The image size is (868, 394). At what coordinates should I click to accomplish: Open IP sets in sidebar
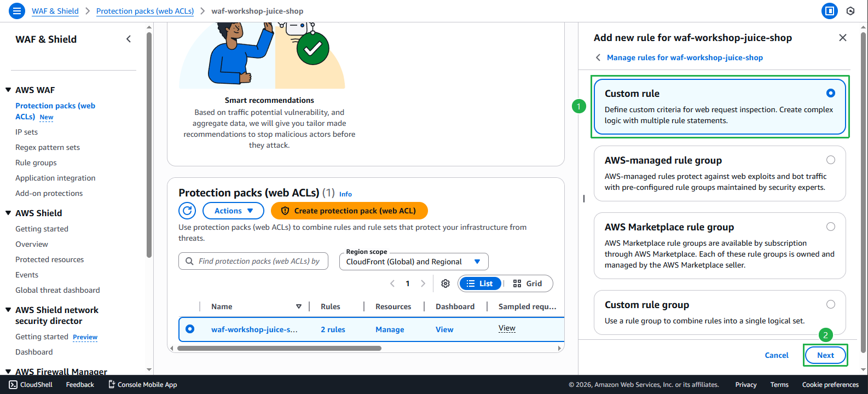[26, 132]
